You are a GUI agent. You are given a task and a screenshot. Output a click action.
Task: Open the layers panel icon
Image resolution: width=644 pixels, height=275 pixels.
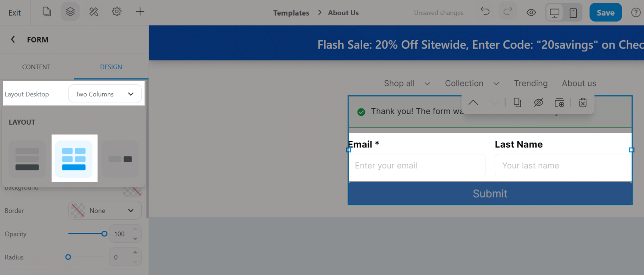70,12
